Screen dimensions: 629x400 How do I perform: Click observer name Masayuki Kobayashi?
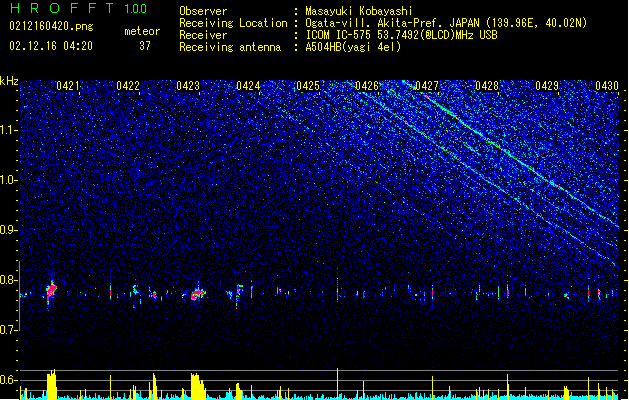coord(359,11)
